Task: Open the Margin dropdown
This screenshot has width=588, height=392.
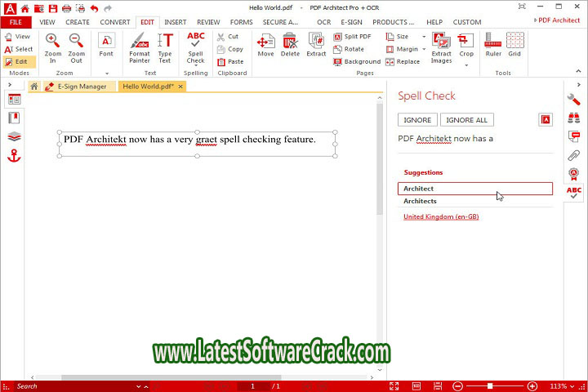Action: pyautogui.click(x=406, y=49)
